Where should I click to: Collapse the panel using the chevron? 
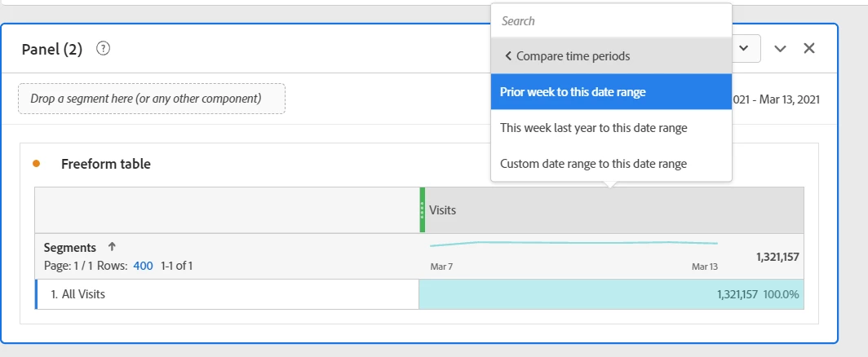781,48
